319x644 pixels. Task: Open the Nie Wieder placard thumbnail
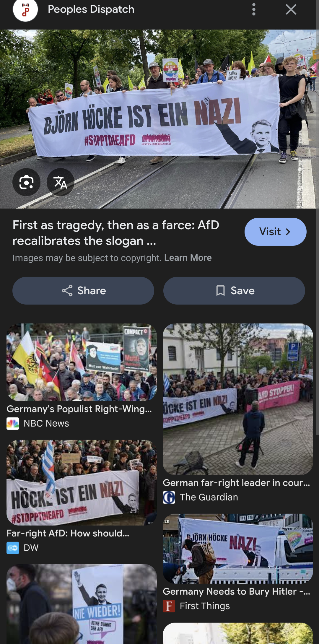[x=82, y=604]
